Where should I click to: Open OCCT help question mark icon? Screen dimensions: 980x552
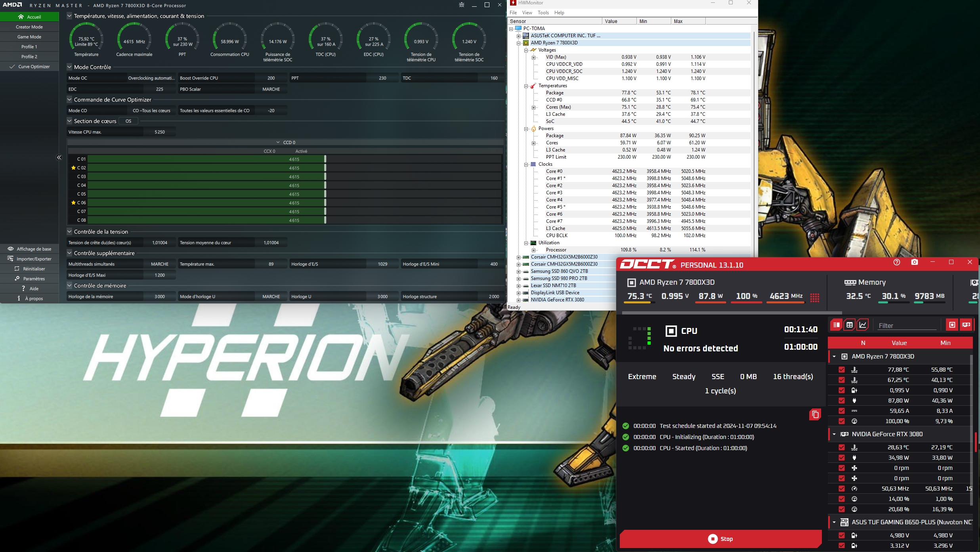coord(896,263)
